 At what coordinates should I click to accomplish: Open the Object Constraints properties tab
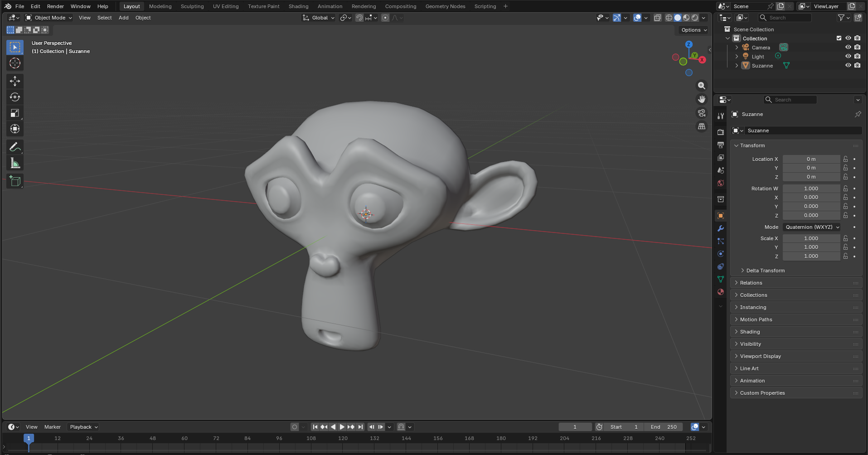click(721, 266)
